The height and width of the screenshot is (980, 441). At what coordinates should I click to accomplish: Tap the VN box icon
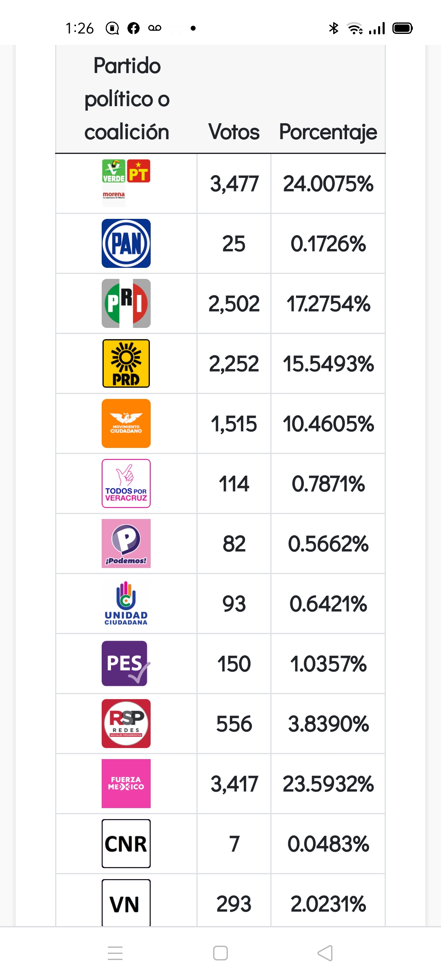pos(126,903)
